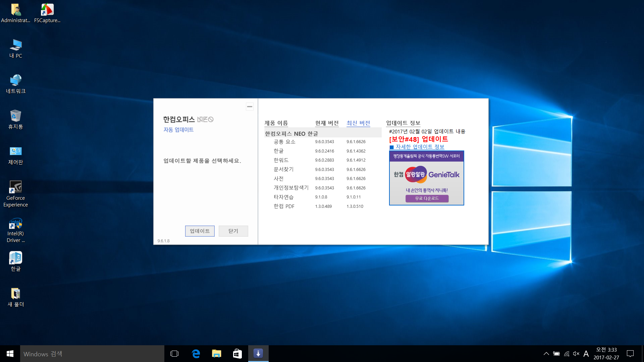Click latest version 9.6.1.4362

(356, 151)
